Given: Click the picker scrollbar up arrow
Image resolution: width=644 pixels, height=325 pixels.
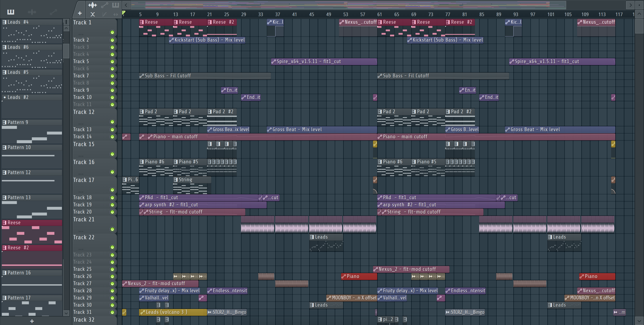Looking at the screenshot, I should tap(66, 28).
